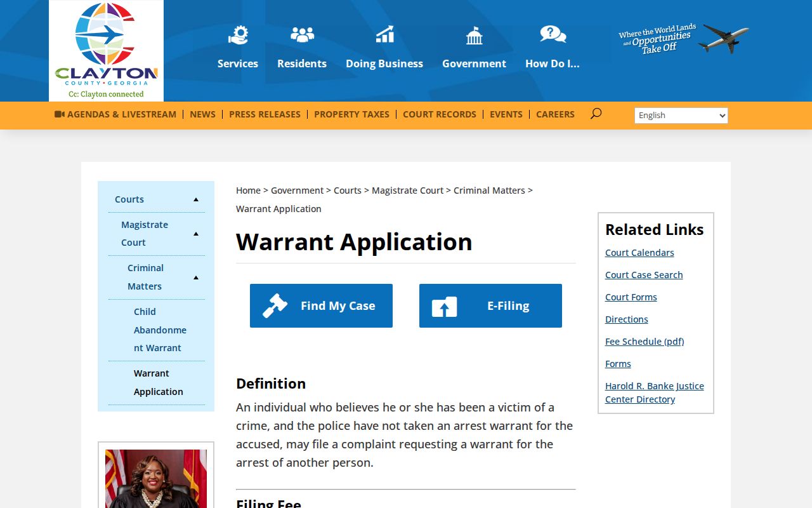
Task: Open the News page link
Action: click(203, 114)
